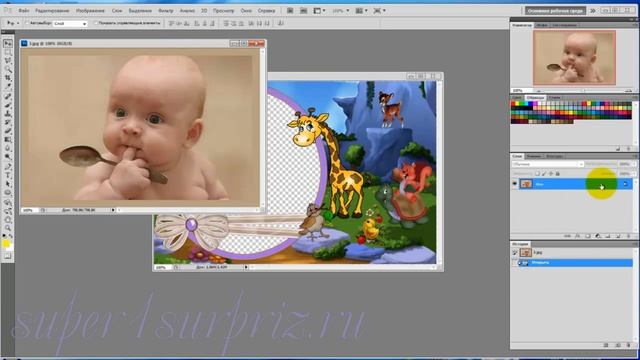Select the History Brush tool
This screenshot has width=640, height=360.
point(8,122)
